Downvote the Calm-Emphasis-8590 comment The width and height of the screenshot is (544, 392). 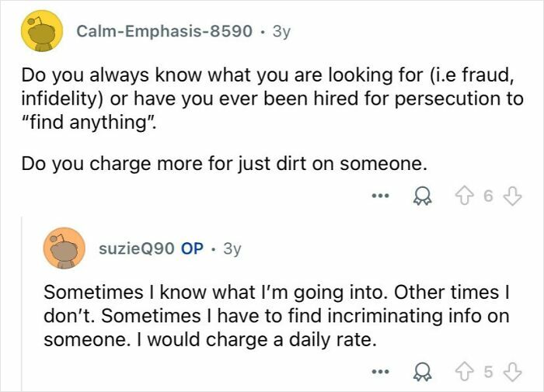click(512, 196)
